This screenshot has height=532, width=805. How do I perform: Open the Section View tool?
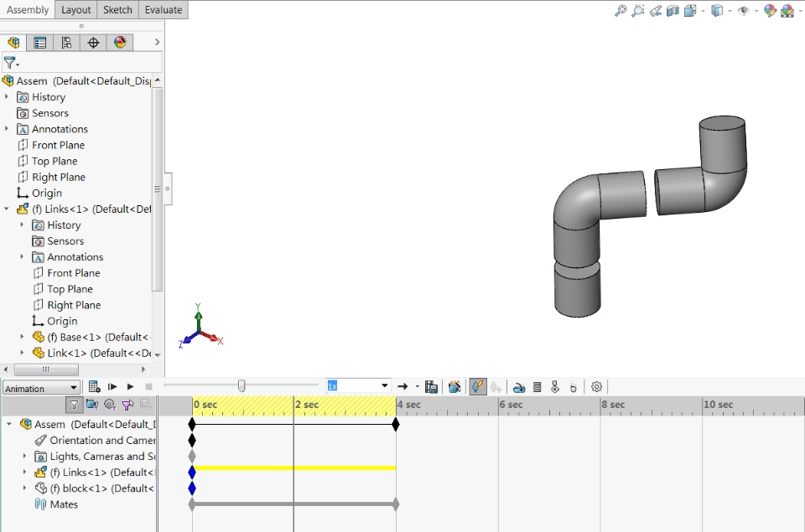(673, 11)
